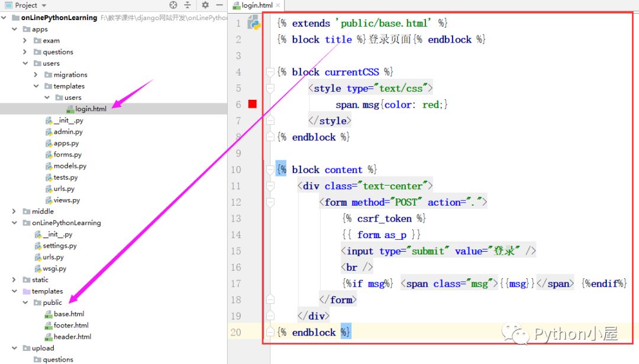
Task: Click line number 13 in gutter
Action: [236, 219]
